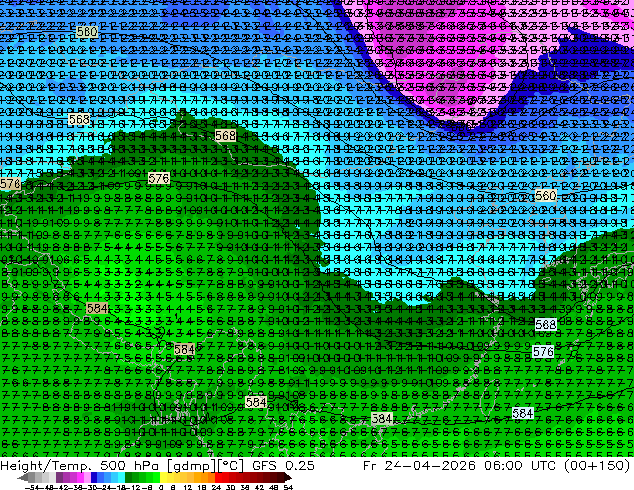
Task: Click the '[gdmp][°C]' units text
Action: 206,466
